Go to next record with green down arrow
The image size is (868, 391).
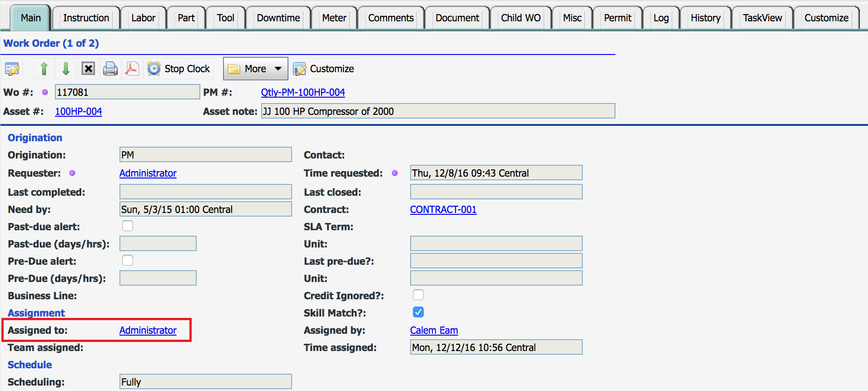coord(66,69)
